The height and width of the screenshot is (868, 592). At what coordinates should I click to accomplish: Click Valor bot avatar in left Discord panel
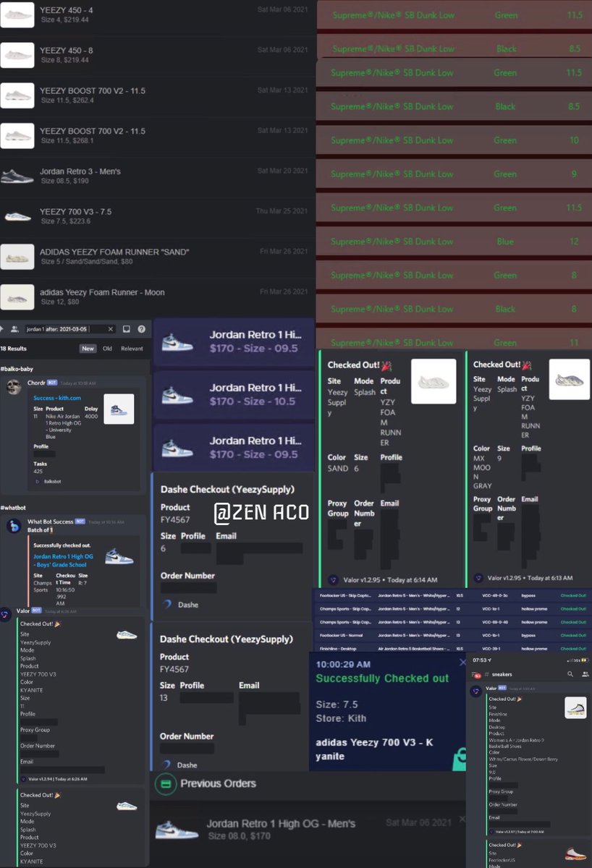point(7,613)
